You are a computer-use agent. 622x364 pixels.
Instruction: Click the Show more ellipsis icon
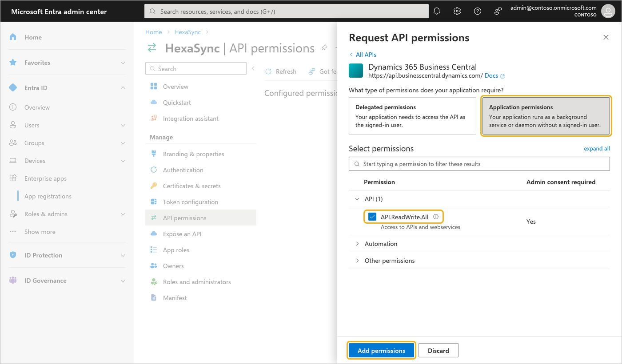pos(13,232)
